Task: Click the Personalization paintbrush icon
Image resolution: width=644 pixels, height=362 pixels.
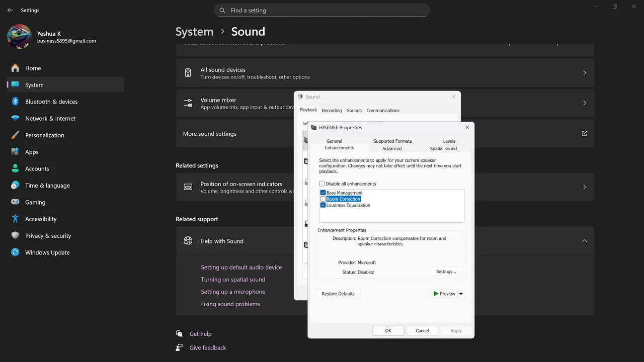Action: [15, 135]
